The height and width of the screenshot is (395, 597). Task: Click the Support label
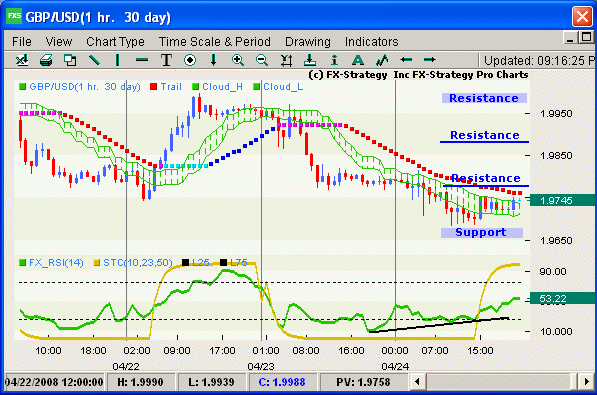tap(482, 232)
